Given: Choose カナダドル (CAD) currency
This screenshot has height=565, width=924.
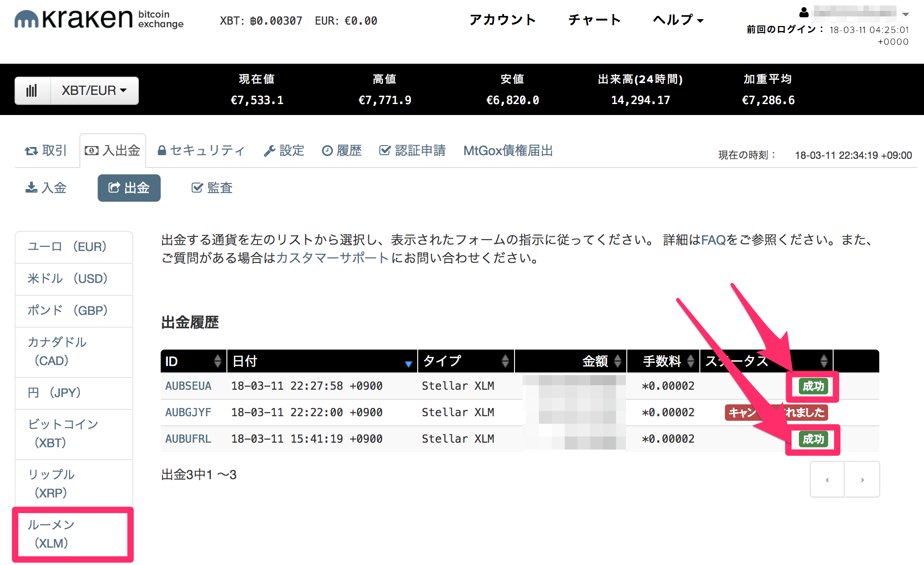Looking at the screenshot, I should click(x=74, y=352).
